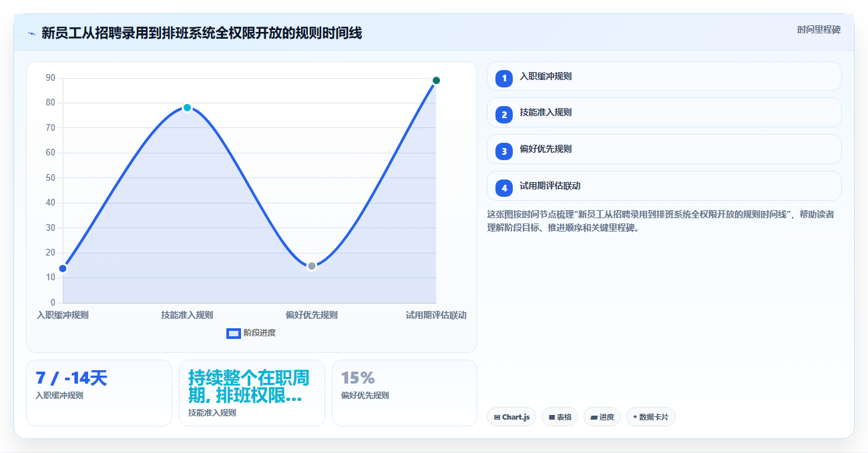This screenshot has height=453, width=868.
Task: Click the number 4 badge for 试用期评估联动
Action: [504, 188]
